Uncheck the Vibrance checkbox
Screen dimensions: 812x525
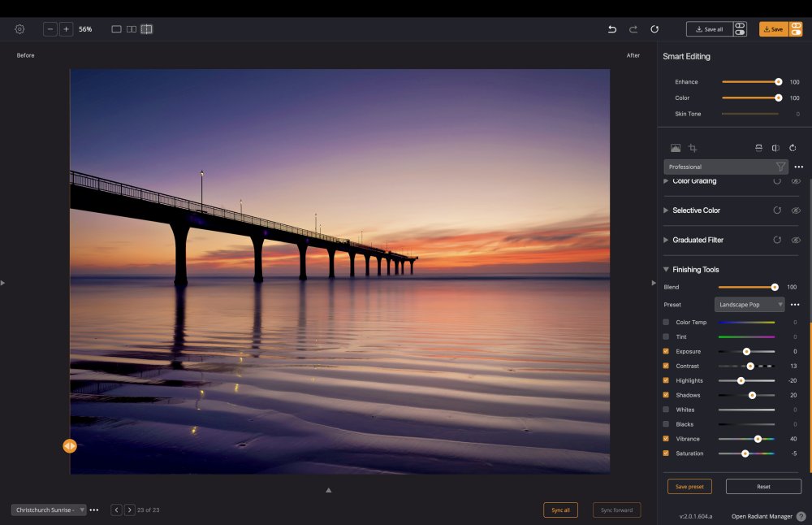(x=667, y=439)
